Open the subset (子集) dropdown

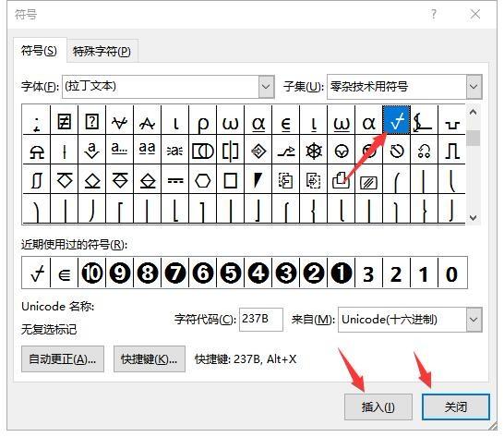474,87
